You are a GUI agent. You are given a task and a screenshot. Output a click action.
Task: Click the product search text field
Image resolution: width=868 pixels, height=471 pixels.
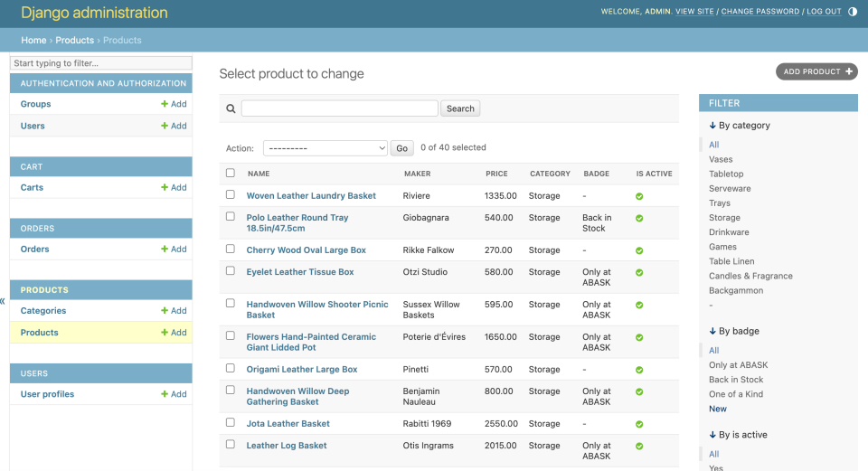coord(339,108)
